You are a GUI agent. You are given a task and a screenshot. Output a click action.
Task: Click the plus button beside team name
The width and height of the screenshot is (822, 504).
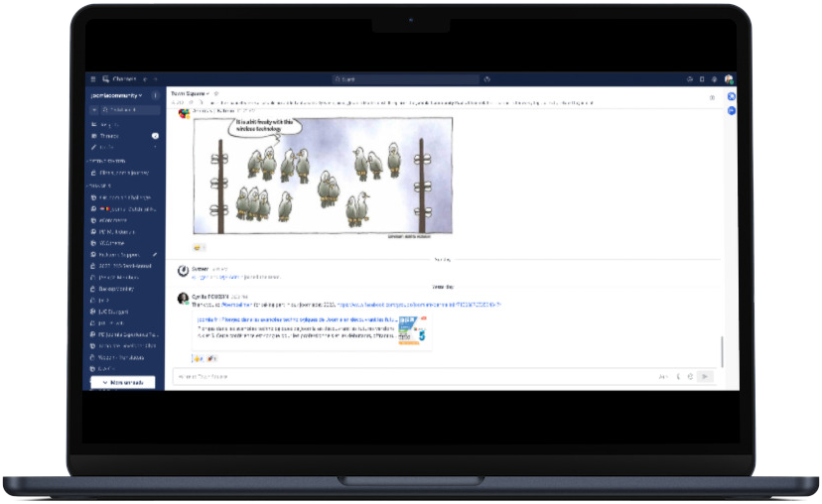(x=155, y=95)
